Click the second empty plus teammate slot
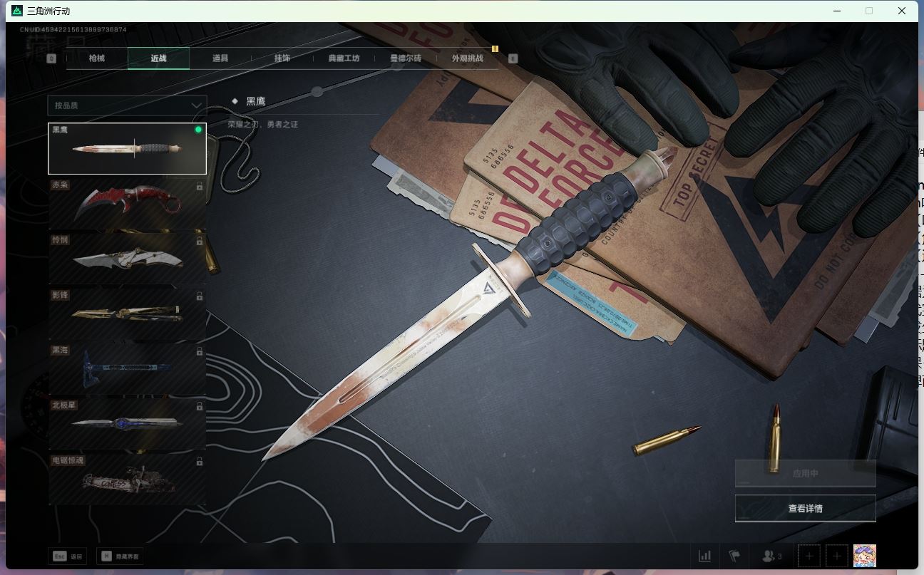 coord(836,556)
